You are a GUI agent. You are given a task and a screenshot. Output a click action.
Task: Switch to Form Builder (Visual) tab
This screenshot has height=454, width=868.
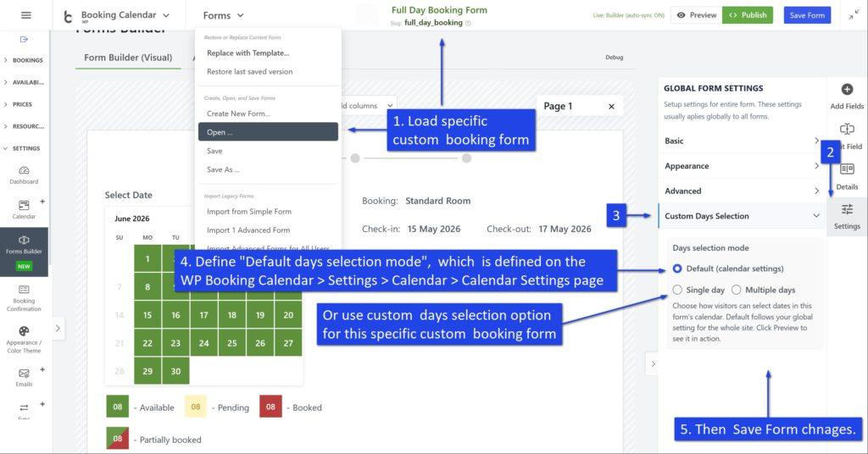(128, 58)
